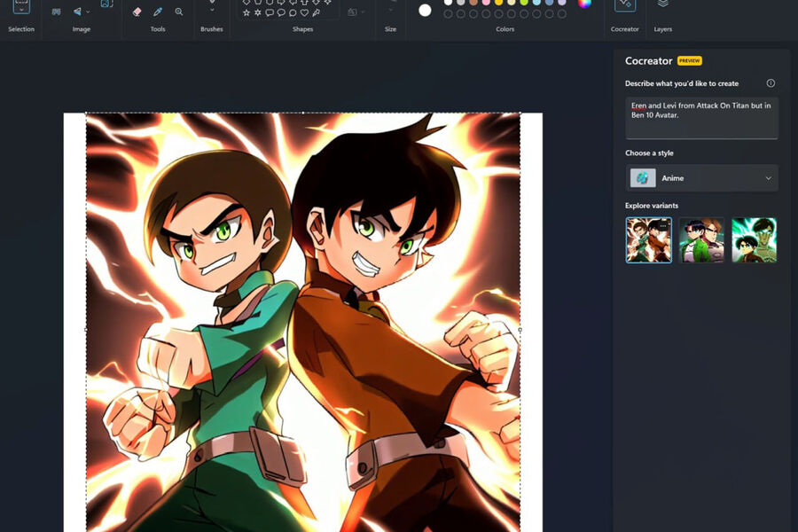The image size is (798, 532).
Task: Choose the heart shape
Action: pos(304,12)
